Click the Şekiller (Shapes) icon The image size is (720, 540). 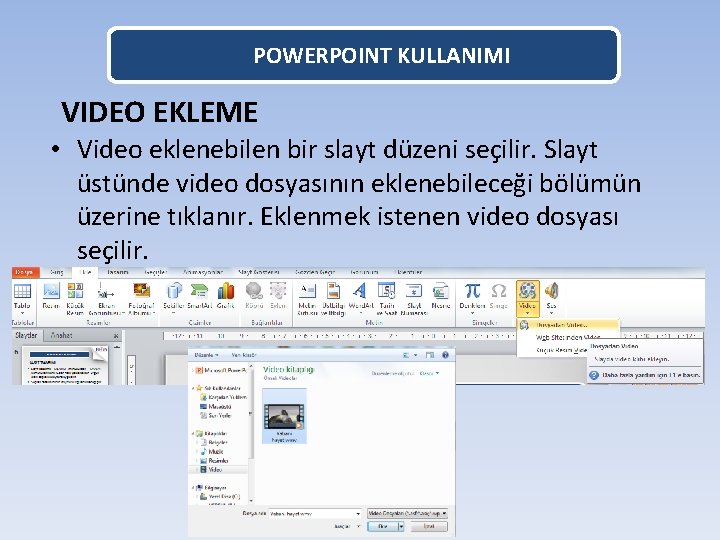tap(174, 291)
